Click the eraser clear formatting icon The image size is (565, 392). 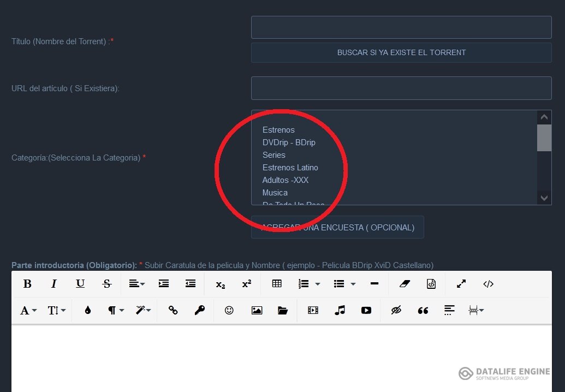click(x=404, y=284)
